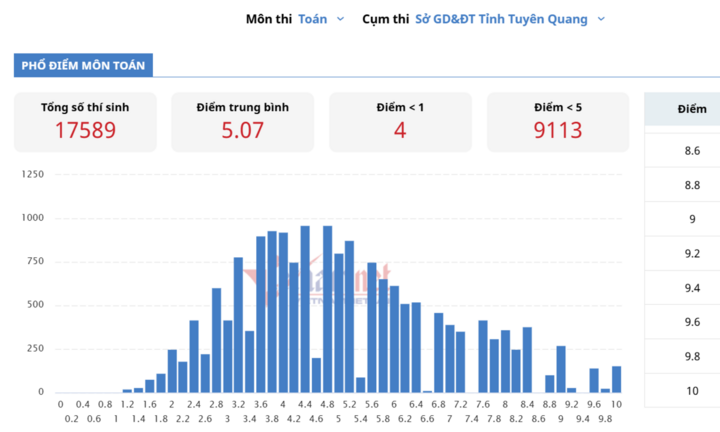Select the Điểm < 5 card showing 9113
This screenshot has height=432, width=720.
click(558, 122)
